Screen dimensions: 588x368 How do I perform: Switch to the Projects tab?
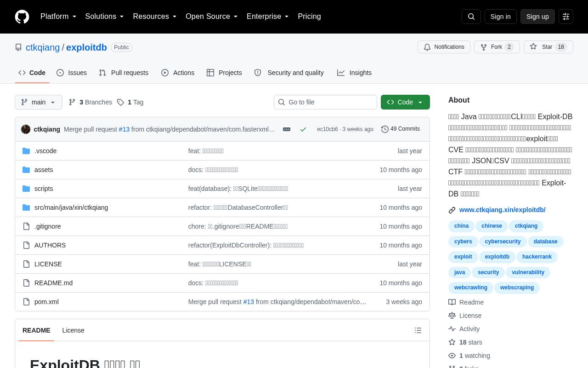point(224,73)
